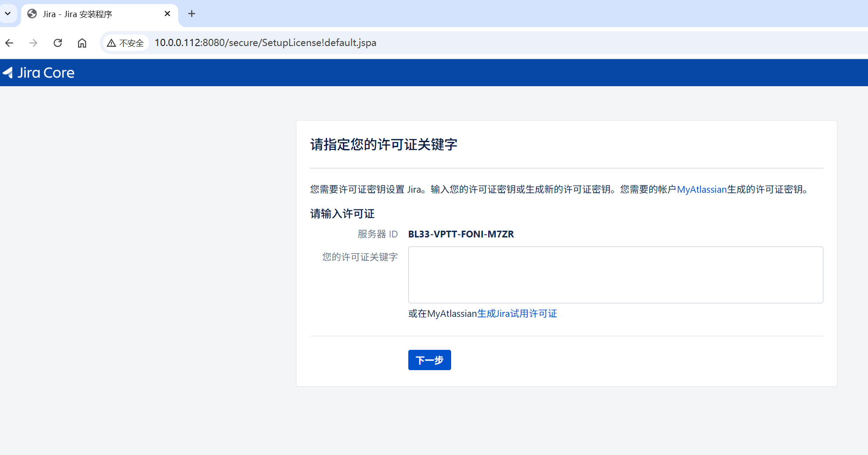This screenshot has width=868, height=455.
Task: Open the MyAtlassian account link
Action: click(x=702, y=190)
